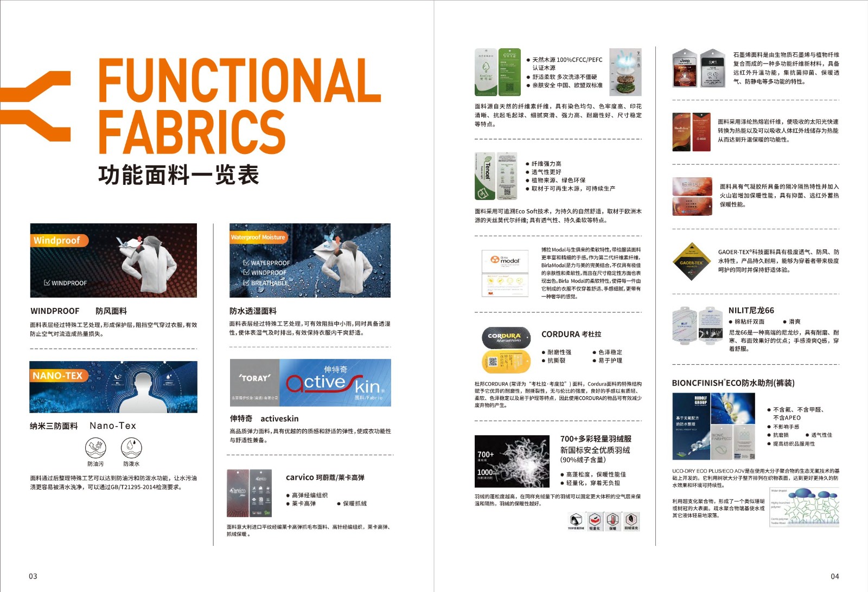The width and height of the screenshot is (868, 592).
Task: Click the carvico 珂蔚蔻/莱卡高弹 heading
Action: (x=325, y=478)
